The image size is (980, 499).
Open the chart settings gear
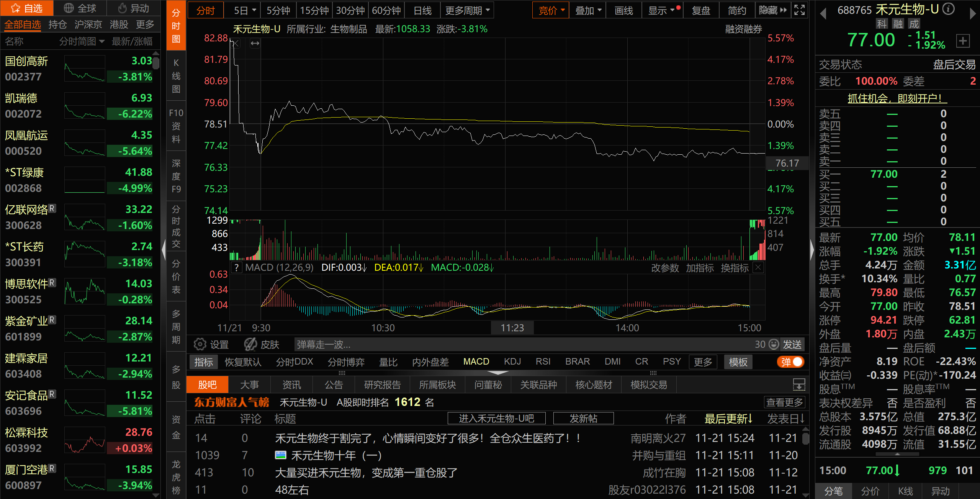point(200,344)
